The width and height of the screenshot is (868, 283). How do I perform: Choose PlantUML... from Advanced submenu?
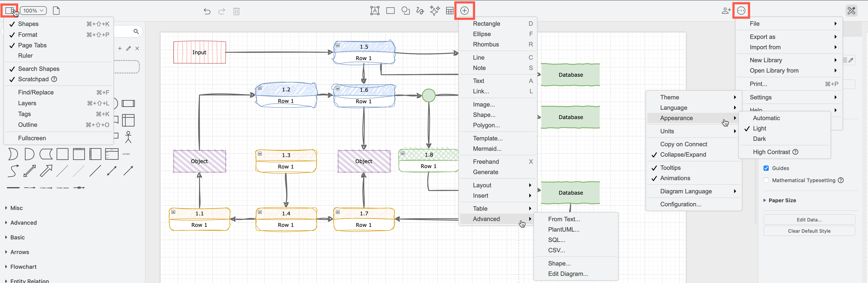point(576,229)
